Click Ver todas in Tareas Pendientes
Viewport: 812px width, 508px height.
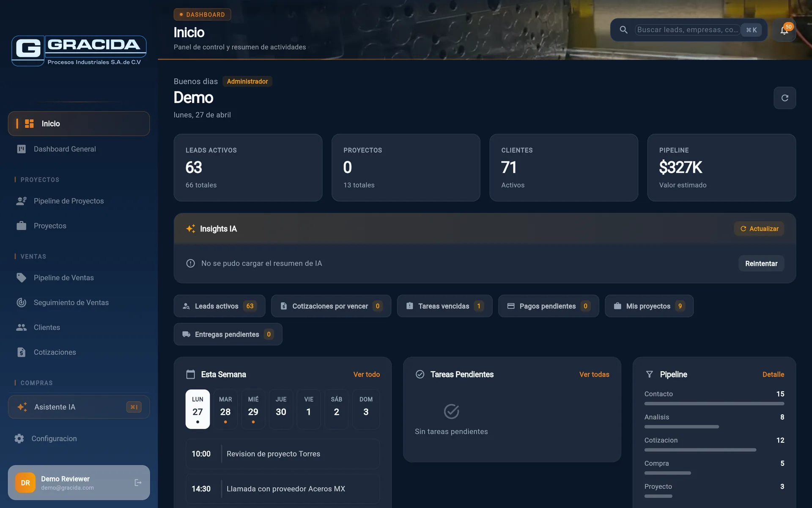pos(594,374)
